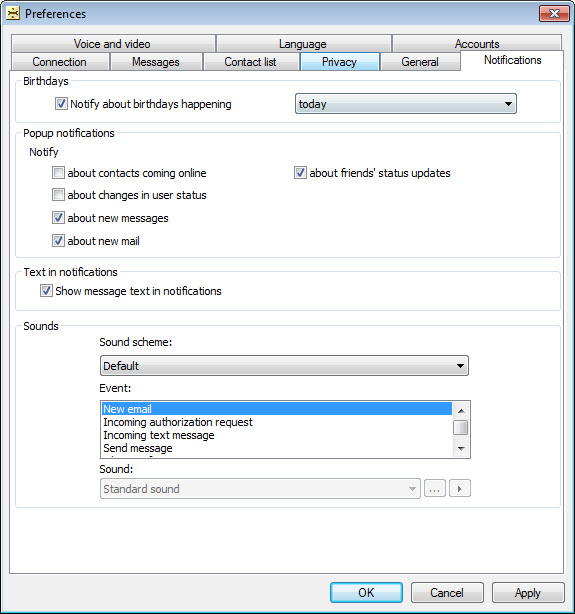Uncheck about new mail notifications
The image size is (575, 614).
(58, 240)
